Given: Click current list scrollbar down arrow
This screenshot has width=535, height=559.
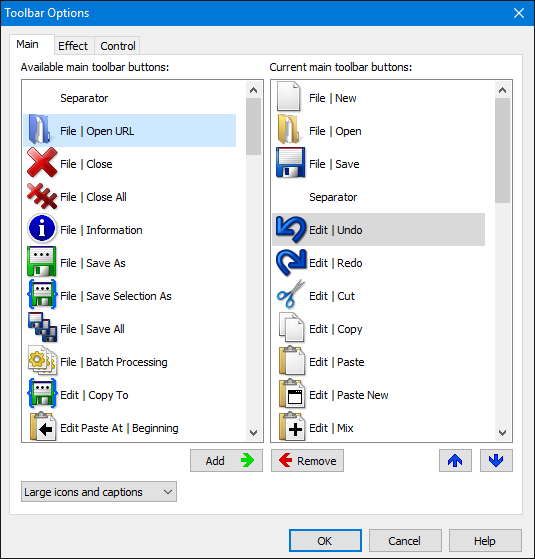Looking at the screenshot, I should 503,432.
